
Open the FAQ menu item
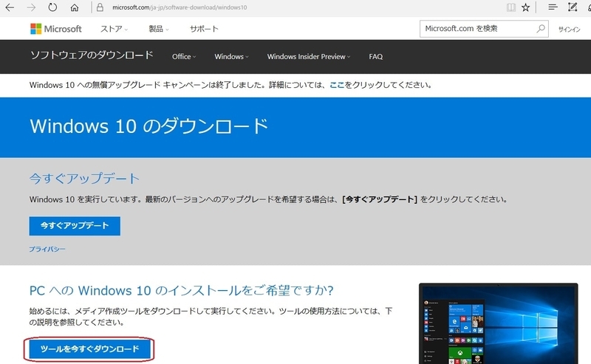376,57
